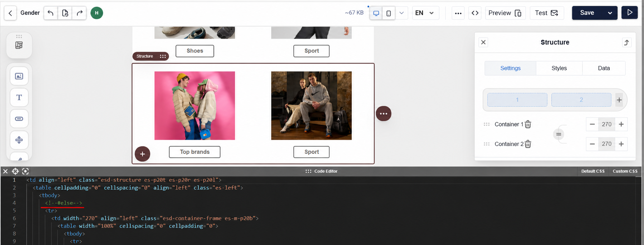Edit the Container 1 width field
The height and width of the screenshot is (245, 644).
[x=607, y=124]
